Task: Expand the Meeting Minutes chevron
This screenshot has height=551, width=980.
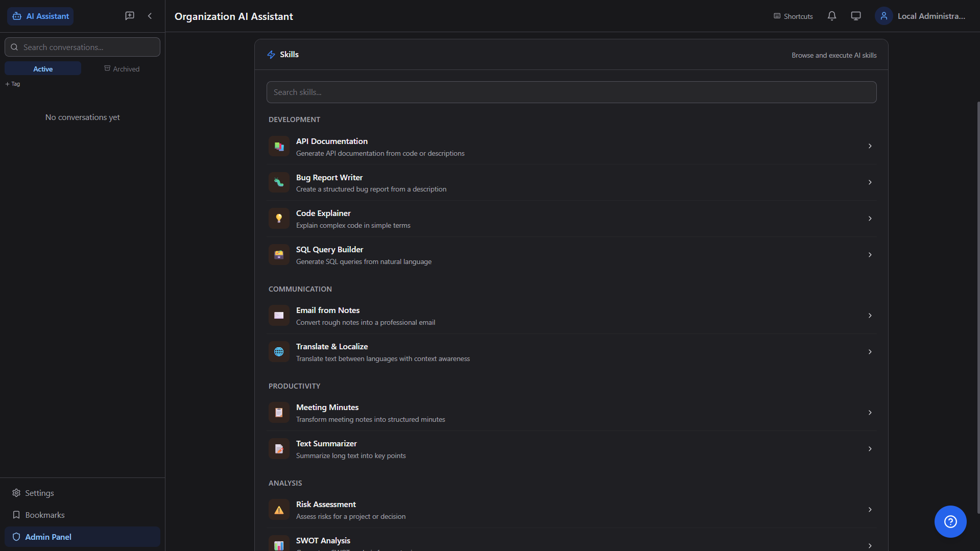Action: tap(870, 413)
